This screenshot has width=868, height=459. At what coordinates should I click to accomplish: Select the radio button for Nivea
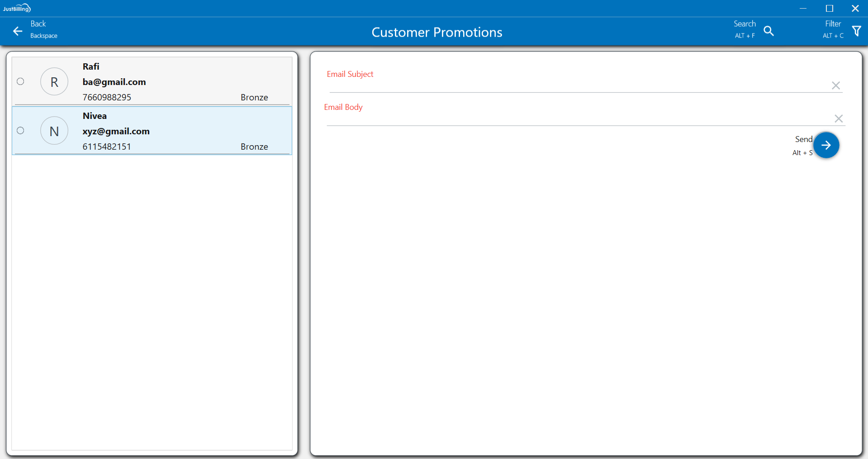(x=20, y=131)
